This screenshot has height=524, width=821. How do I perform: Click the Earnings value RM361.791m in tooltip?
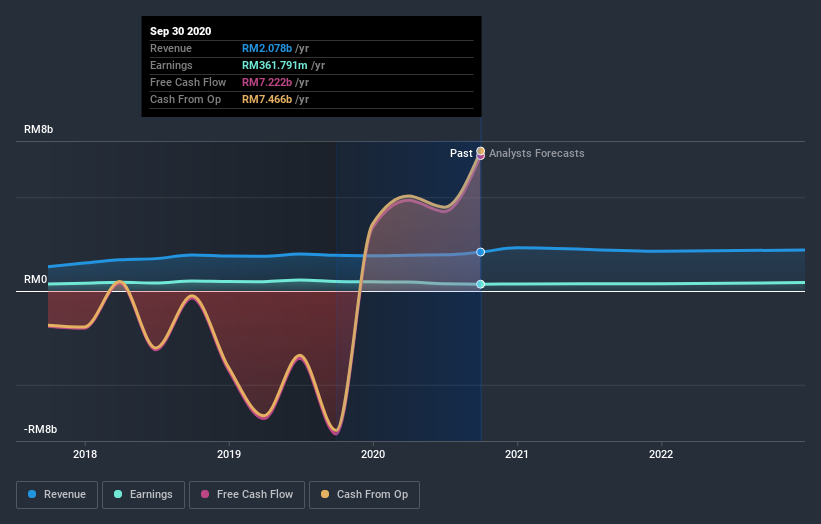click(275, 65)
